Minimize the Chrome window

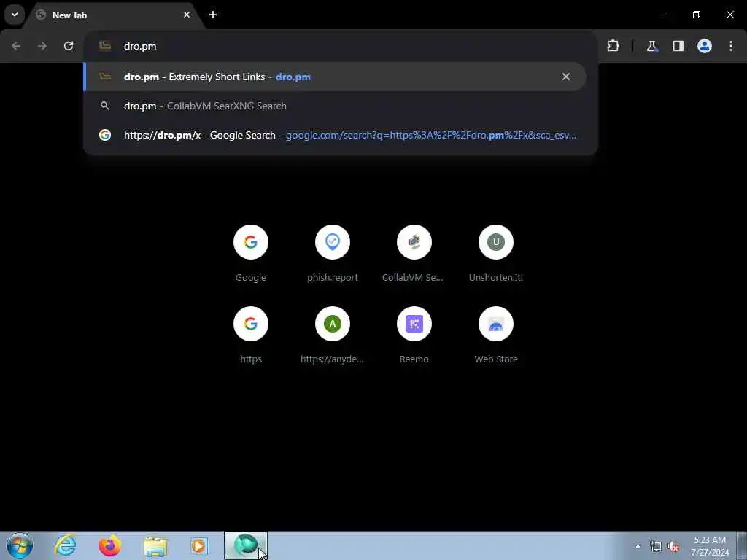coord(663,15)
